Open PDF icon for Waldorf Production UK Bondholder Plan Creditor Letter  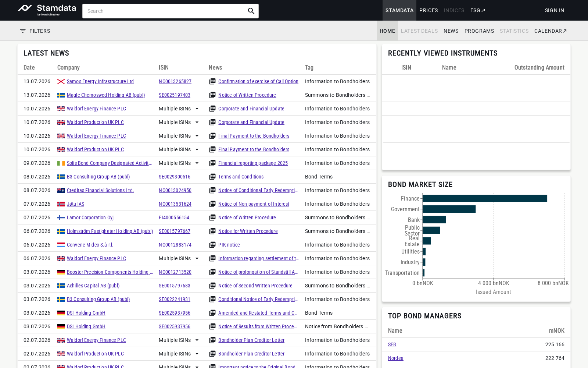(x=212, y=354)
